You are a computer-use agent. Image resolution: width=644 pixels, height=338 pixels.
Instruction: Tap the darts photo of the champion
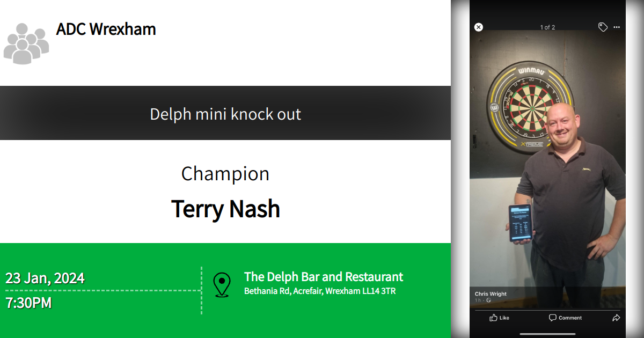coord(547,161)
